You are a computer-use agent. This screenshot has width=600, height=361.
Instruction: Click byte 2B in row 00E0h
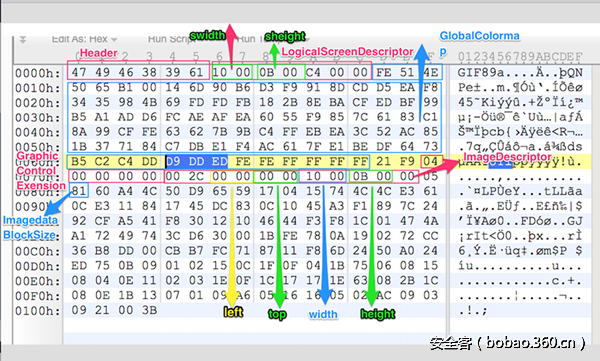click(407, 280)
